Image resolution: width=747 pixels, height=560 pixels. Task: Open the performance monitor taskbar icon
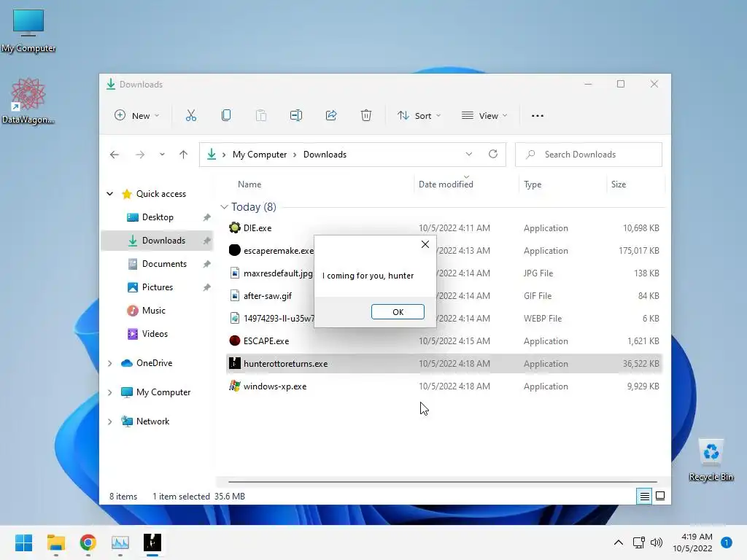tap(120, 542)
